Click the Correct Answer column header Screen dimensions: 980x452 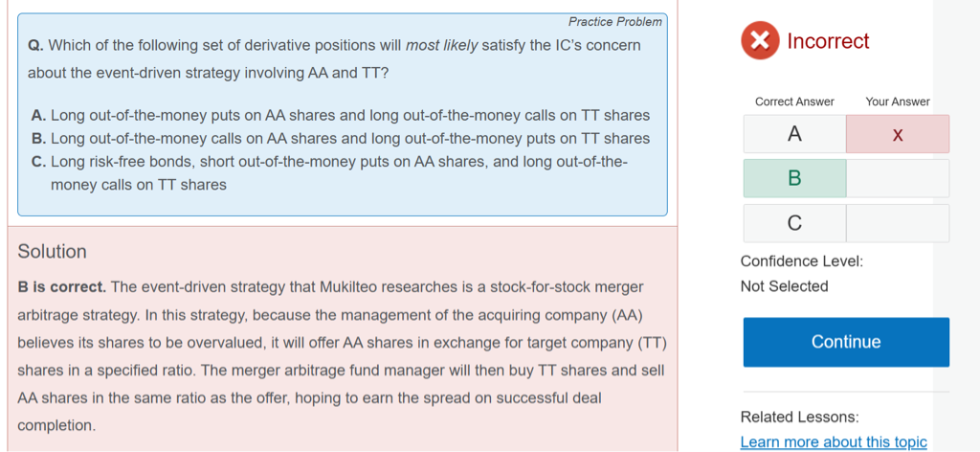(x=794, y=102)
